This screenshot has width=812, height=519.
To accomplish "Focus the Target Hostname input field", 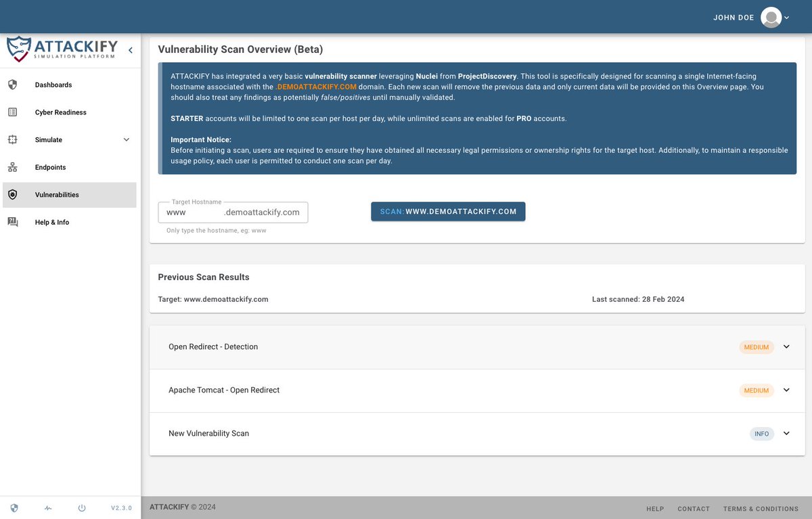I will (233, 212).
